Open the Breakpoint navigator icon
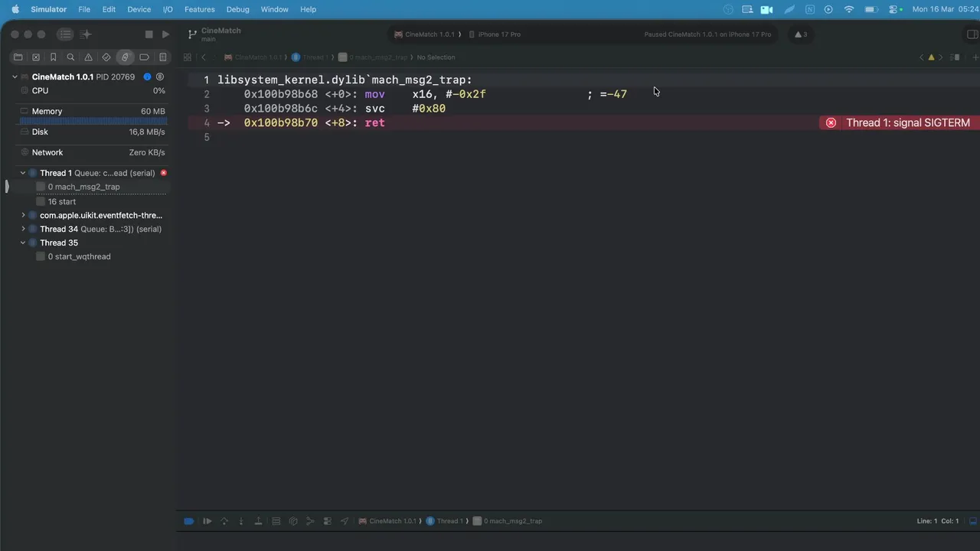 click(x=144, y=57)
